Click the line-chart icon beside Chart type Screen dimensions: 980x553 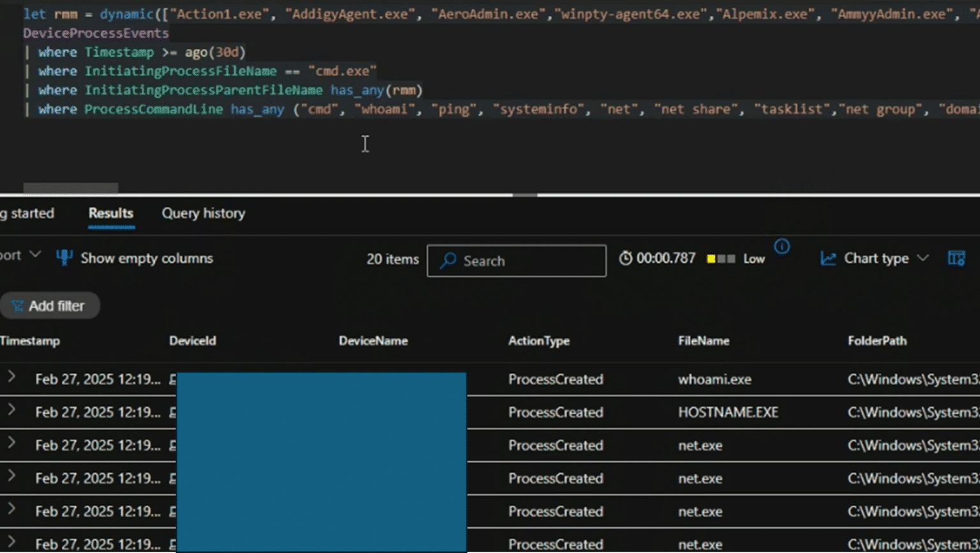tap(828, 258)
